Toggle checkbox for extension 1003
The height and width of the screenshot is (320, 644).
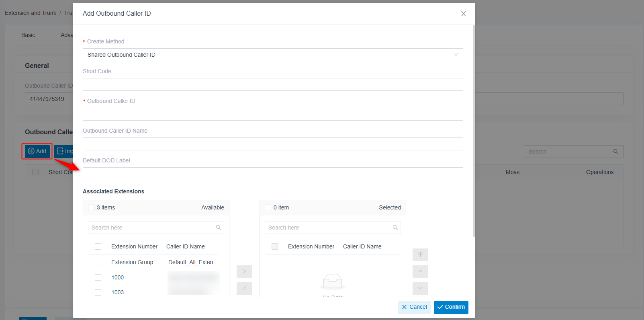coord(98,293)
